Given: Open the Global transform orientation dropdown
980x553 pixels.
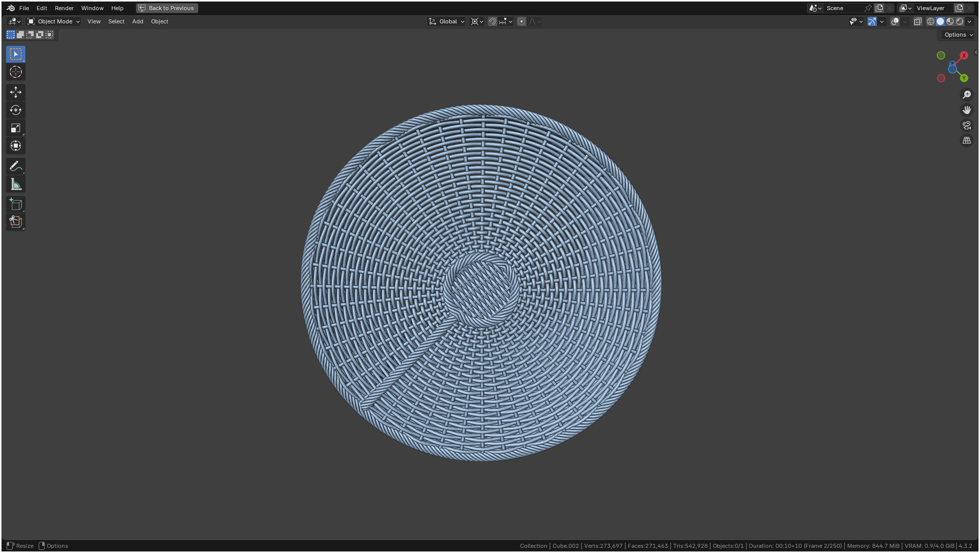Looking at the screenshot, I should click(x=447, y=21).
